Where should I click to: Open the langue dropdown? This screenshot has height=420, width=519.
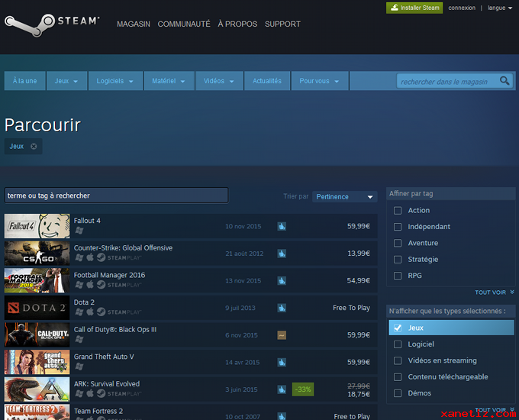[500, 8]
